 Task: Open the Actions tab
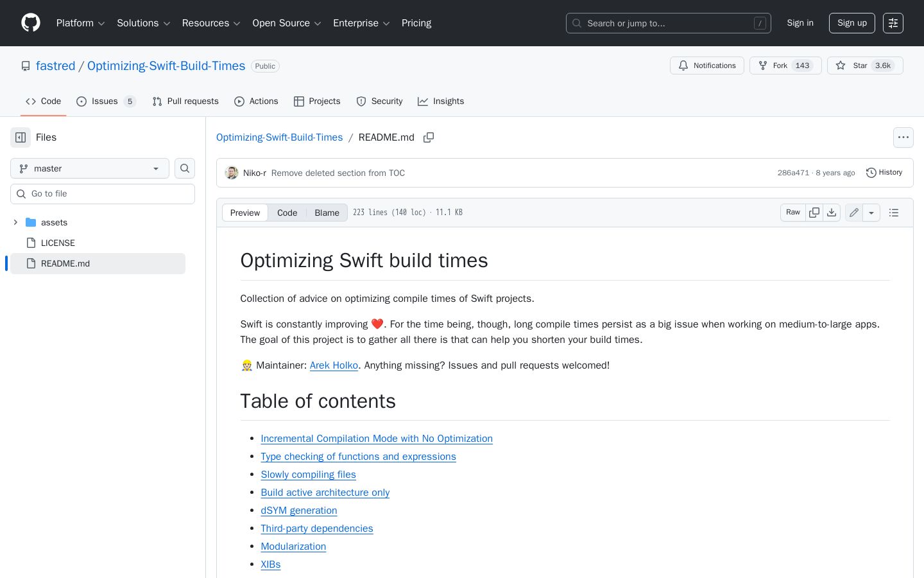256,101
